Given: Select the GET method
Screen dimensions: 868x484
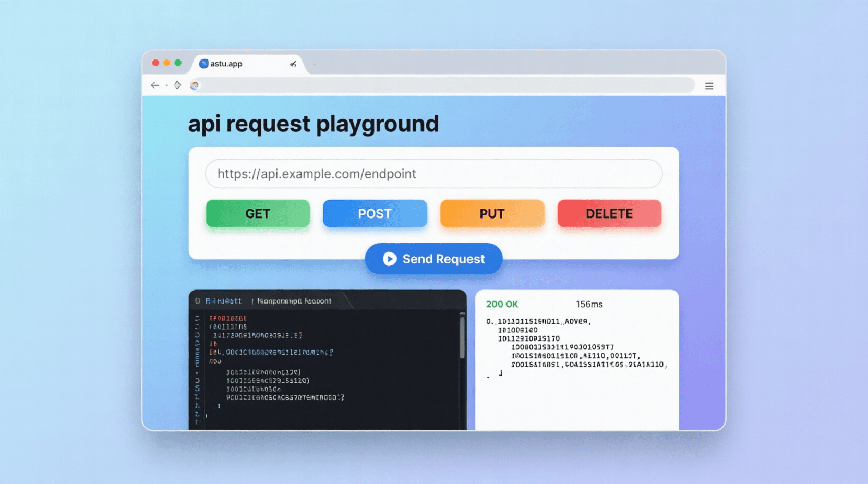Looking at the screenshot, I should pos(258,213).
